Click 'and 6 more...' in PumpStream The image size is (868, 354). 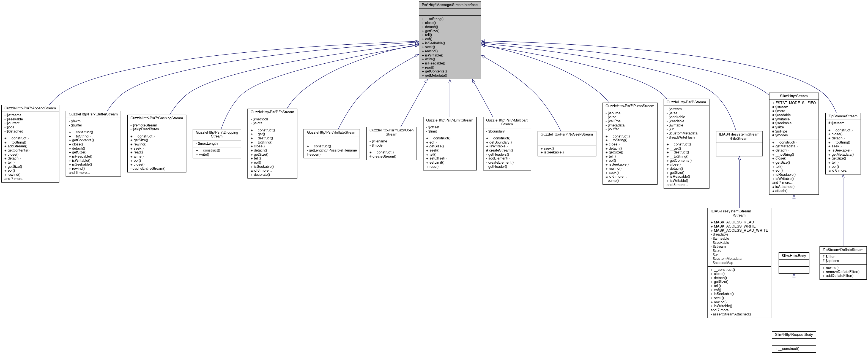pos(616,177)
